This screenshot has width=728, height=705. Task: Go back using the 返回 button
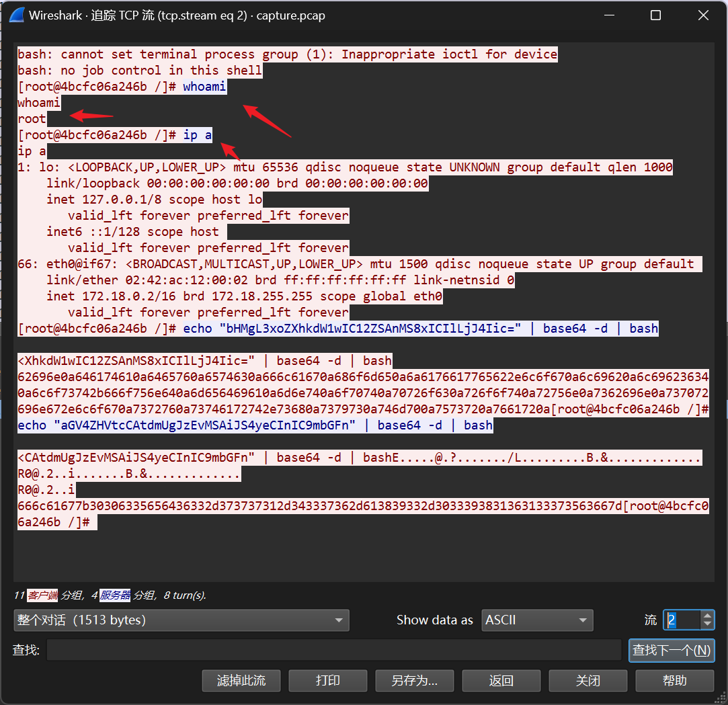501,681
